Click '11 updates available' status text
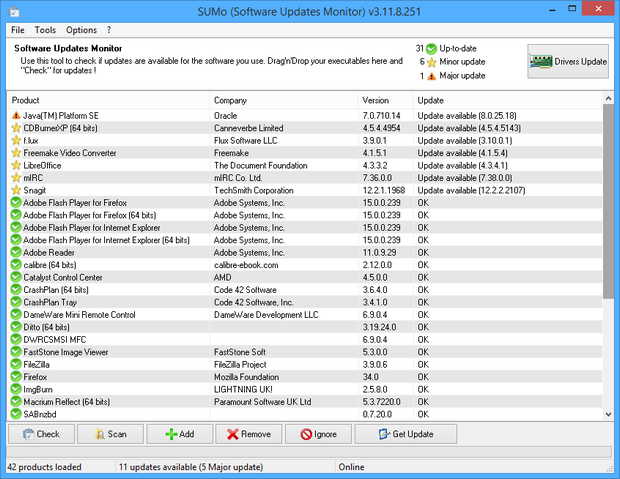 coord(191,467)
